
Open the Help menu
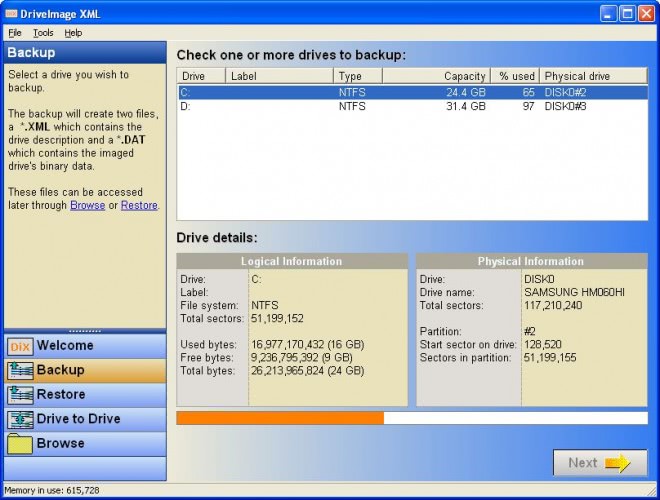pyautogui.click(x=73, y=33)
